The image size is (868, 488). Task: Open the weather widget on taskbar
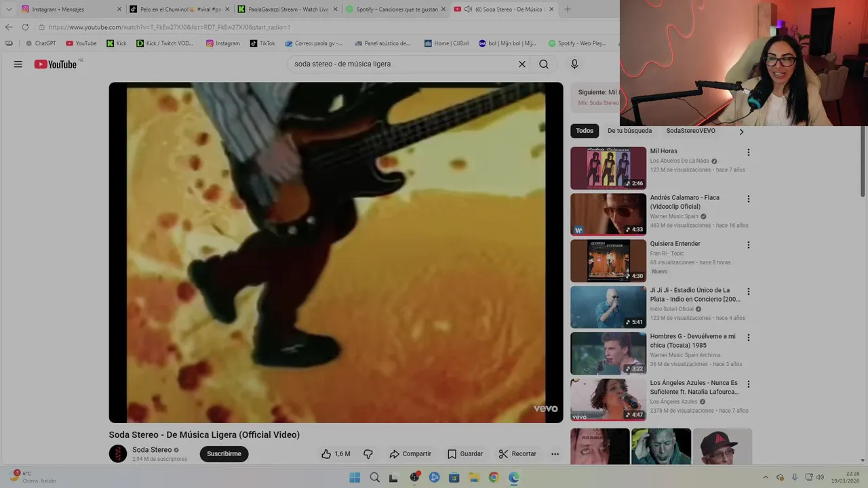[33, 477]
